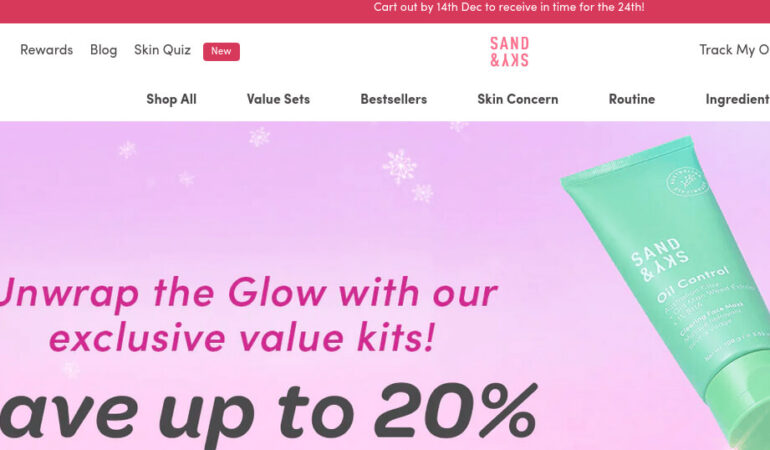770x450 pixels.
Task: Expand the Skin Concern menu
Action: [x=518, y=99]
